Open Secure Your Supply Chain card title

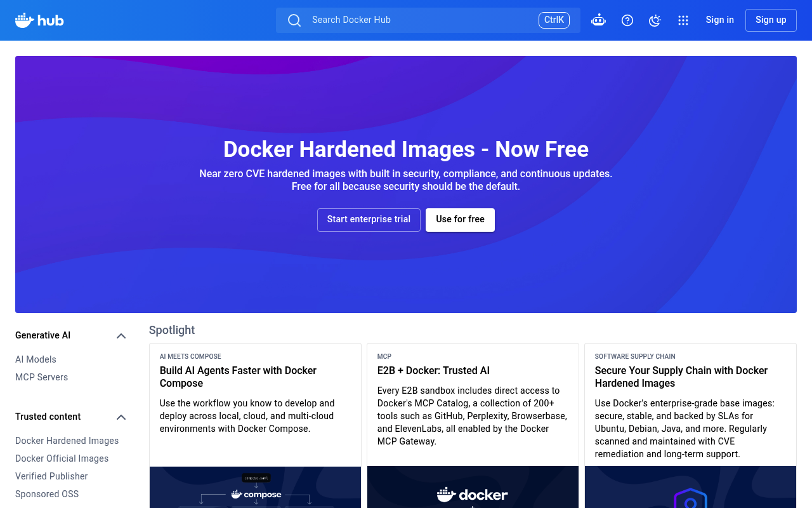[681, 377]
